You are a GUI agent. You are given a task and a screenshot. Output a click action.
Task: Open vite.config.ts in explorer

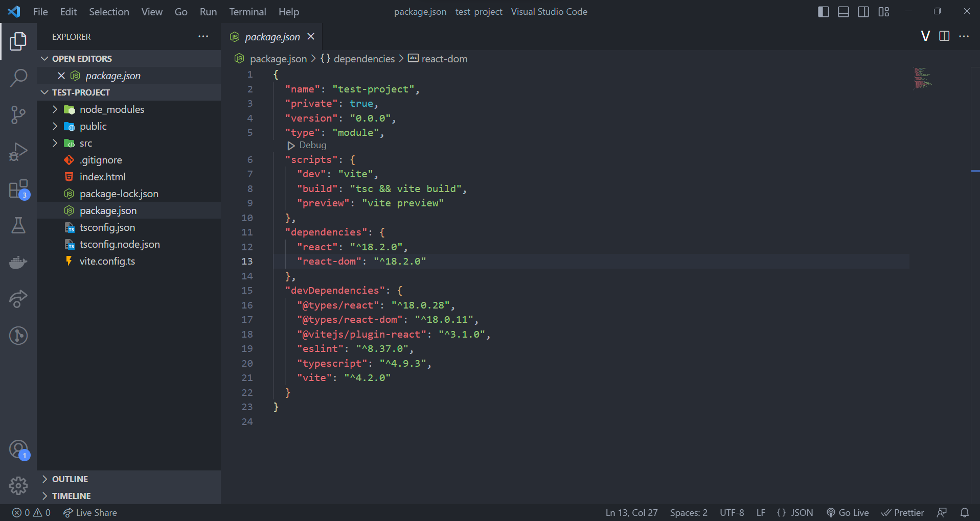[x=129, y=261]
